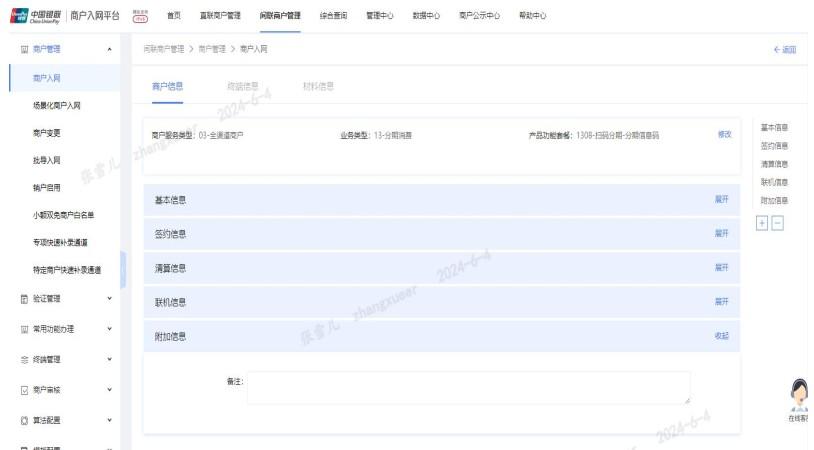Click the 常用功能办理 sidebar icon
Screen dimensions: 814x450
coord(24,329)
